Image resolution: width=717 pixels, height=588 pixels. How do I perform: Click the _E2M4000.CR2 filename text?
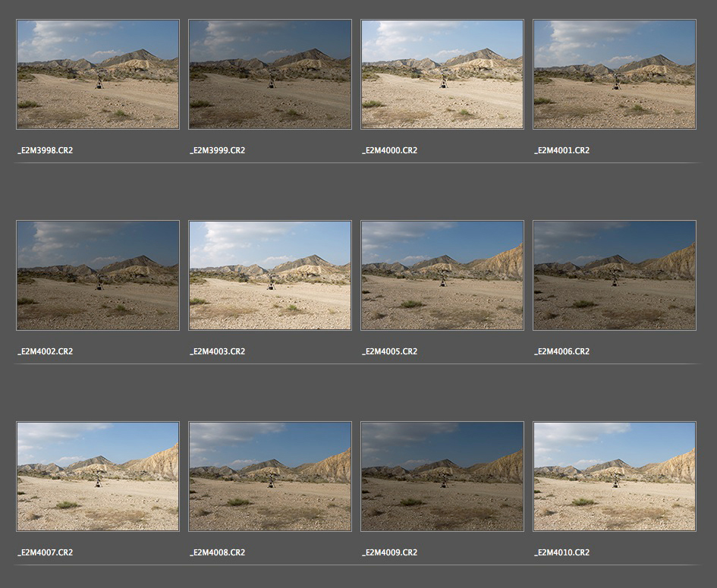tap(390, 150)
